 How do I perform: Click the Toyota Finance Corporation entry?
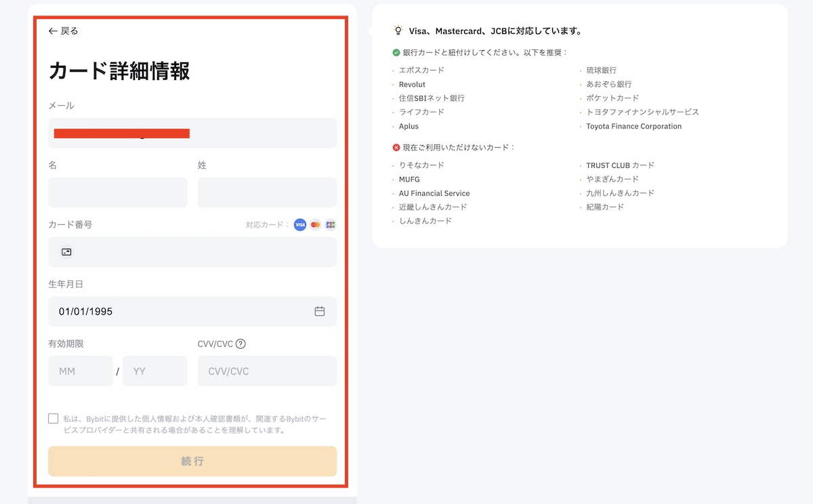634,126
